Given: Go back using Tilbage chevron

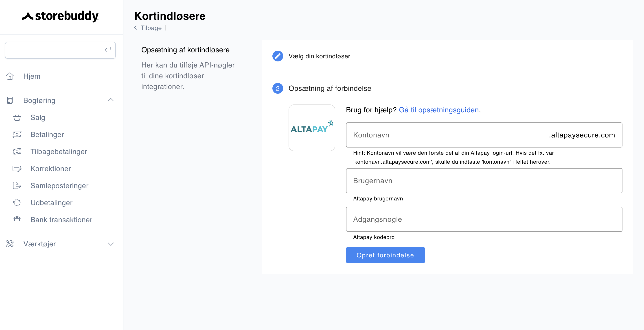Looking at the screenshot, I should [x=136, y=28].
